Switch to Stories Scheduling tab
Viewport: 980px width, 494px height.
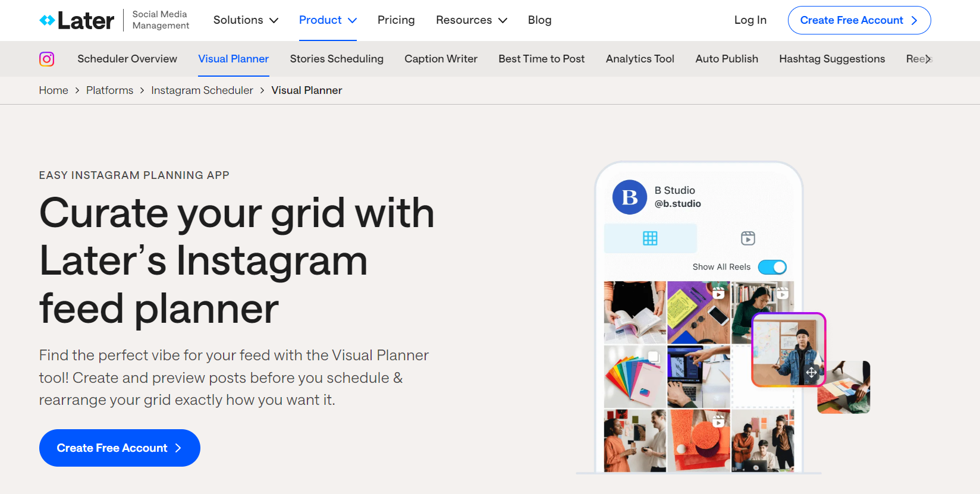pos(337,59)
